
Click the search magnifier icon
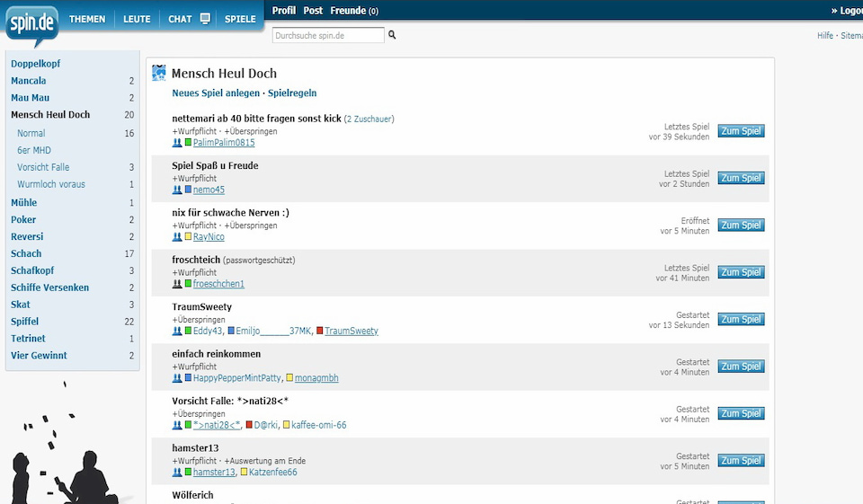point(392,35)
